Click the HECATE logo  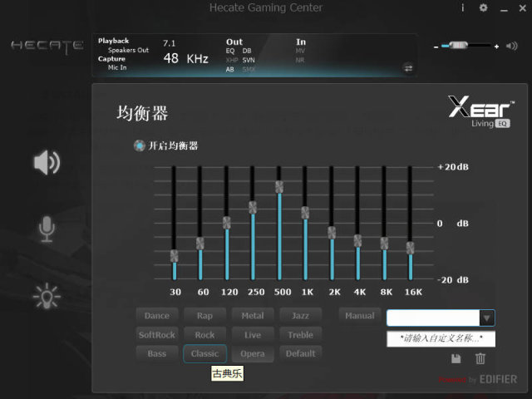(47, 47)
